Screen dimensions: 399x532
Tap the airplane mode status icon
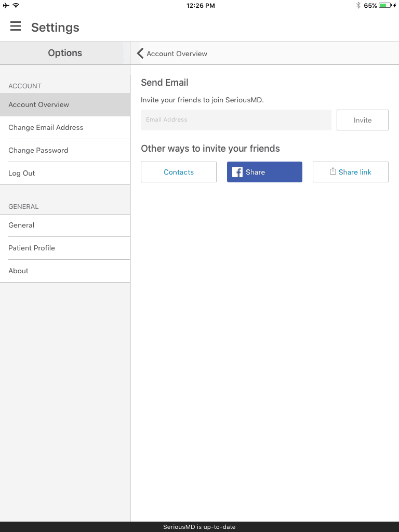[x=6, y=5]
